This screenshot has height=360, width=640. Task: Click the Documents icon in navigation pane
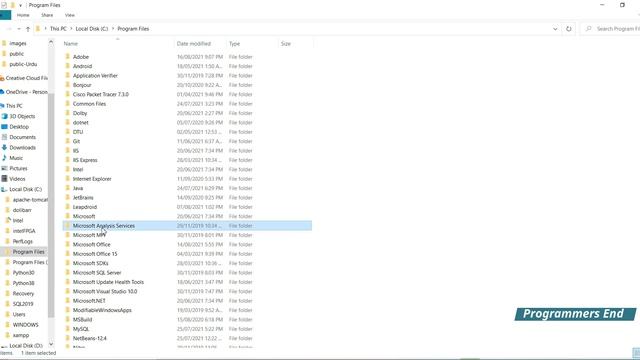coord(4,137)
